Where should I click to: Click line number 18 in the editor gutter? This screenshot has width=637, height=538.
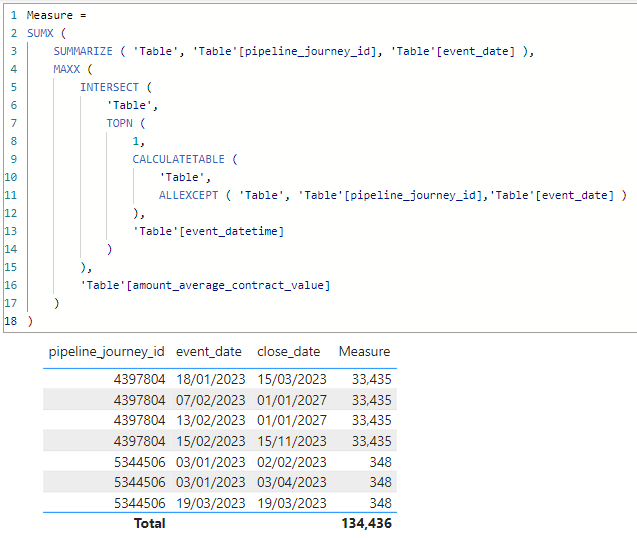tap(11, 321)
